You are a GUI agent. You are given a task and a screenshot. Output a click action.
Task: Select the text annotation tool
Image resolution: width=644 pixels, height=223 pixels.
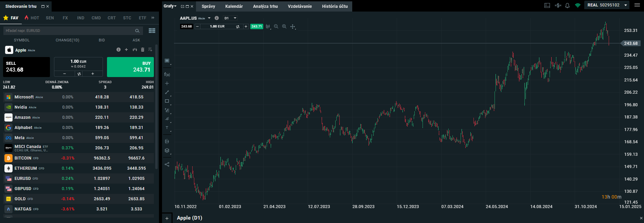167,128
